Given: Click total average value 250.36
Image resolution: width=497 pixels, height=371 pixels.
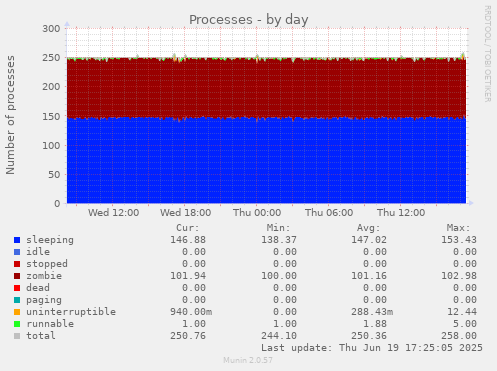Looking at the screenshot, I should point(369,336).
